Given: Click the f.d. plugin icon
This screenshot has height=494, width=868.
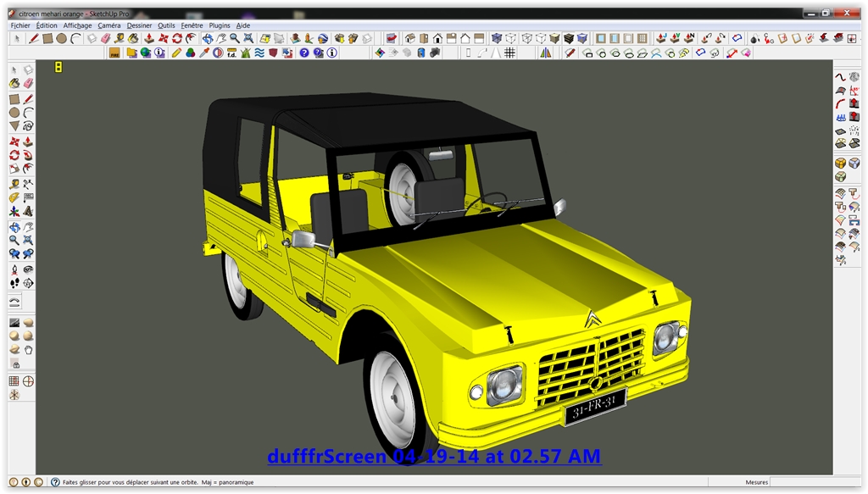Looking at the screenshot, I should click(232, 53).
